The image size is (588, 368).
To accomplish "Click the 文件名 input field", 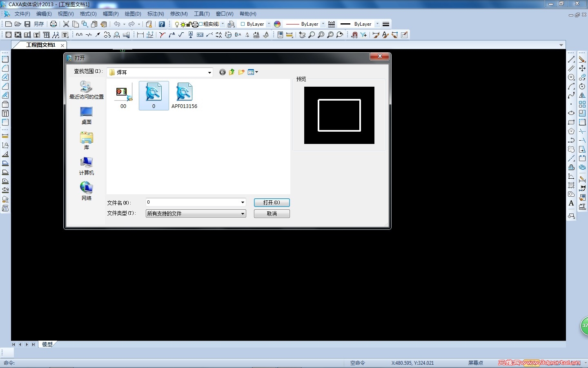I will [x=196, y=202].
